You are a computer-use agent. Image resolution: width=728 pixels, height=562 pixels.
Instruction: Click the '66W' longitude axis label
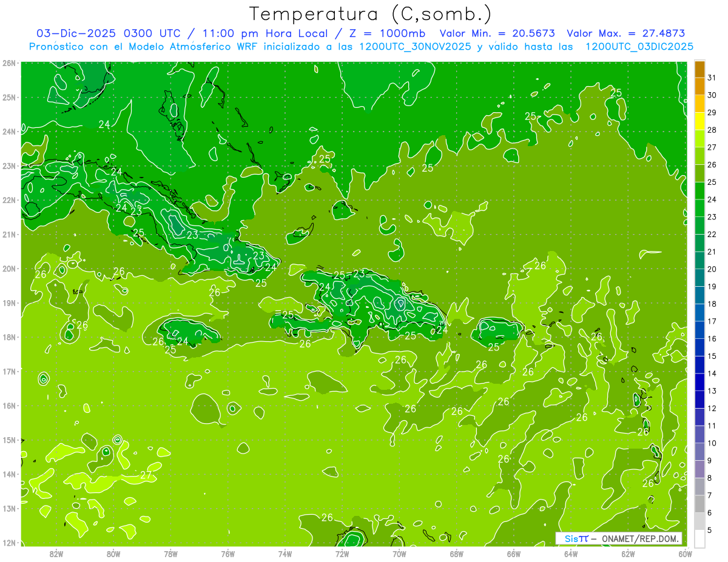coord(514,554)
